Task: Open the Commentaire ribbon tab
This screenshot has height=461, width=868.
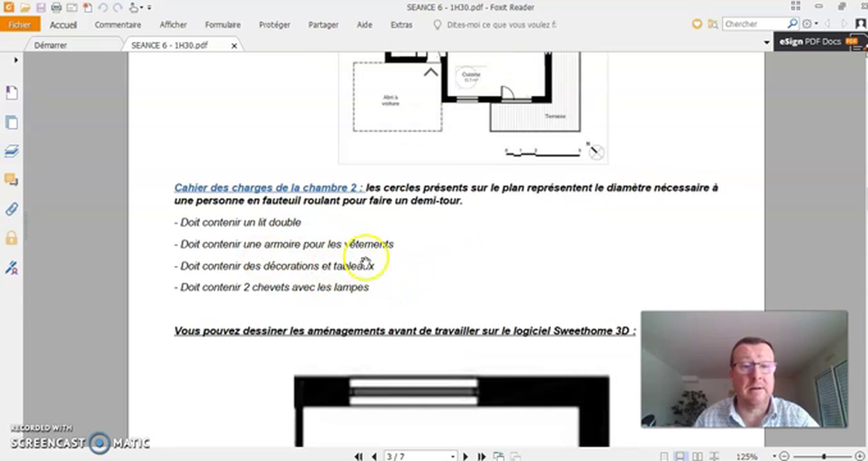Action: coord(118,25)
